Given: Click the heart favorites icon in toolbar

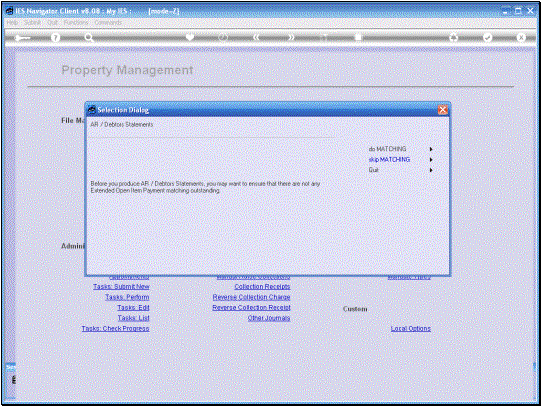Looking at the screenshot, I should 190,37.
